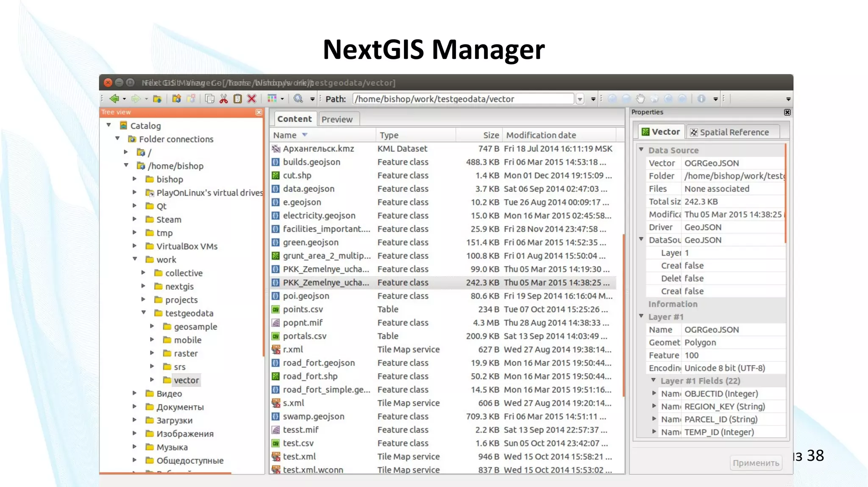Paste with the clipboard icon

tap(238, 99)
